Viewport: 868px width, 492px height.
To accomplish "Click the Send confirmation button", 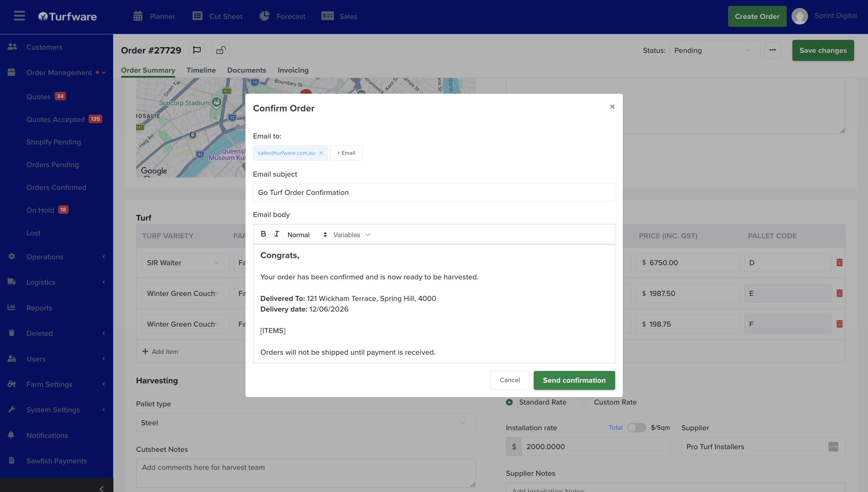I will (x=574, y=380).
